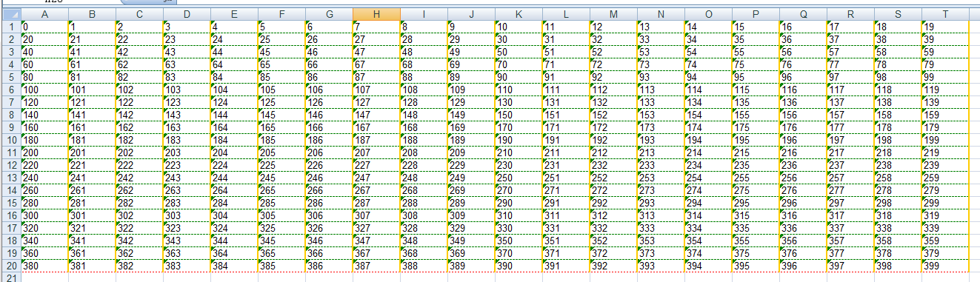Select the cell with value 399
Image resolution: width=980 pixels, height=282 pixels.
click(x=945, y=266)
